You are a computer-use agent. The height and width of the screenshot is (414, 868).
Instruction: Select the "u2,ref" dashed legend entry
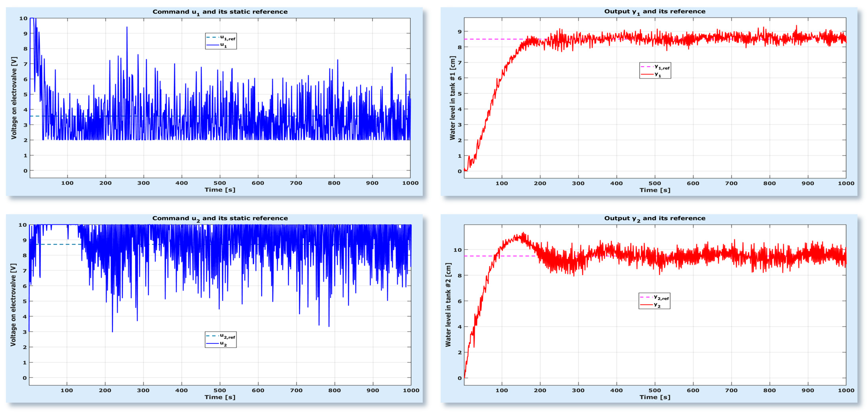point(221,336)
